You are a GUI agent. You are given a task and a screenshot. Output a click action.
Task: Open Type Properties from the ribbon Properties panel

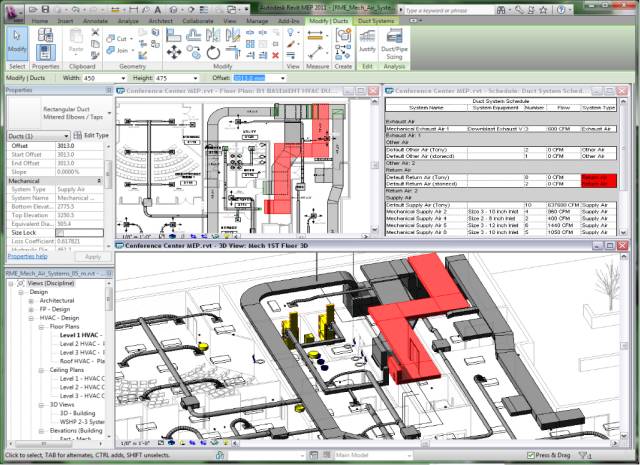45,35
